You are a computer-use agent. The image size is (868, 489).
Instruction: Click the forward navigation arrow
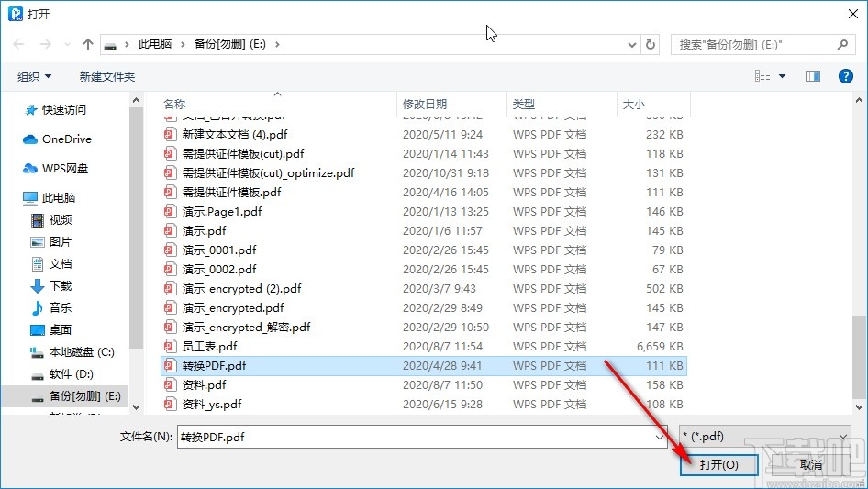point(45,44)
